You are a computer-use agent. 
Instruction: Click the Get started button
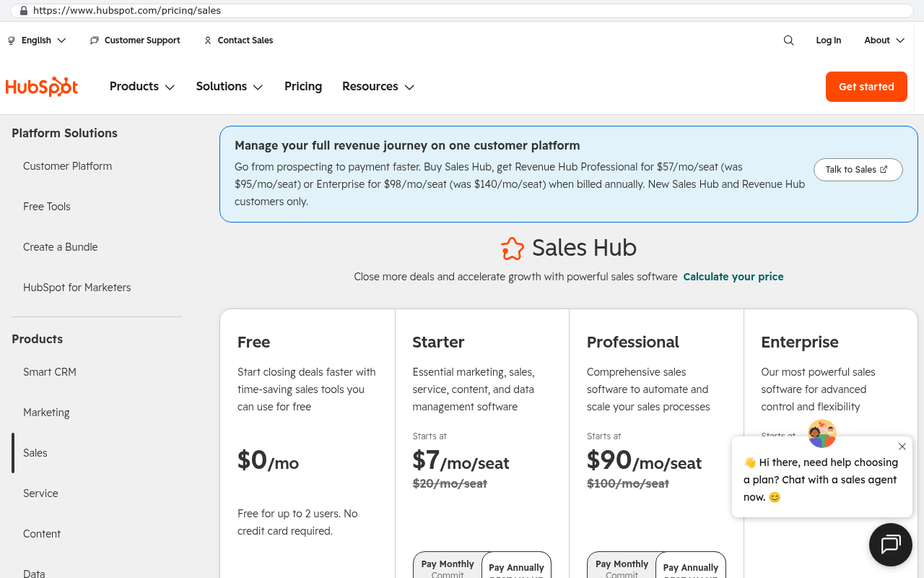pos(866,87)
